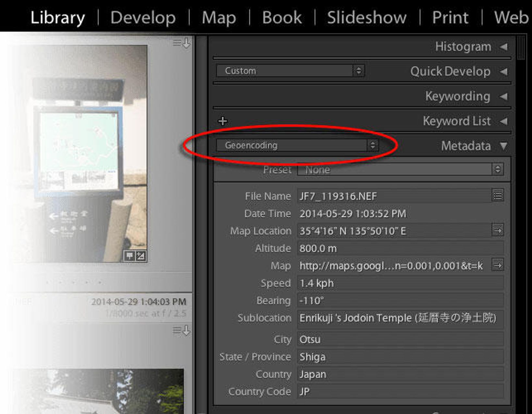Open the Preset None dropdown
This screenshot has height=414, width=532.
tap(400, 169)
